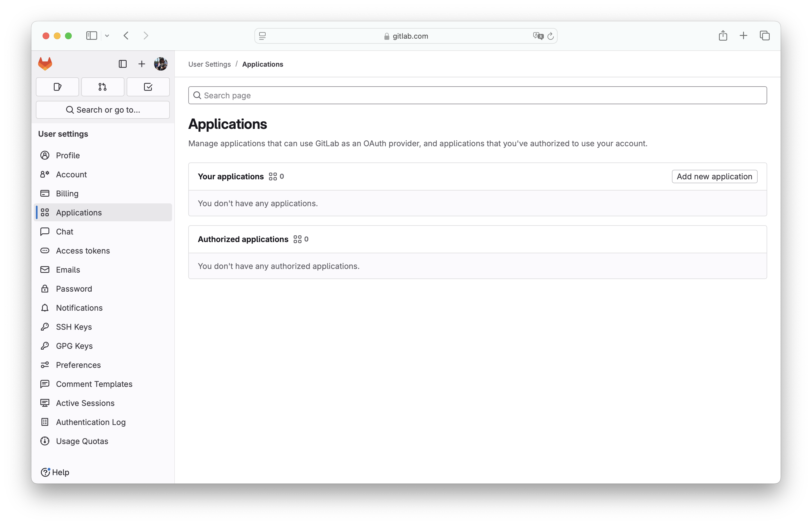Open the Translate icon in the address bar
Screen dimensions: 812x525
pos(538,36)
